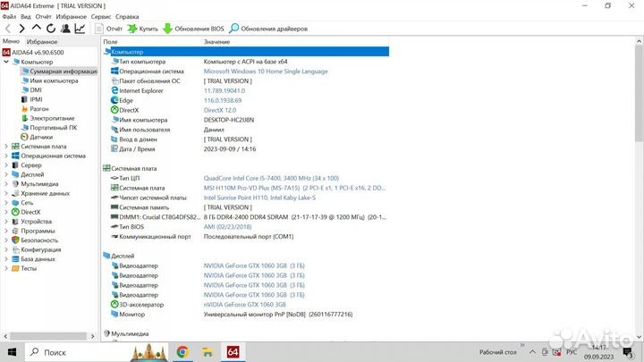Select Портативный ПК tree item
The height and width of the screenshot is (362, 644).
tap(54, 128)
